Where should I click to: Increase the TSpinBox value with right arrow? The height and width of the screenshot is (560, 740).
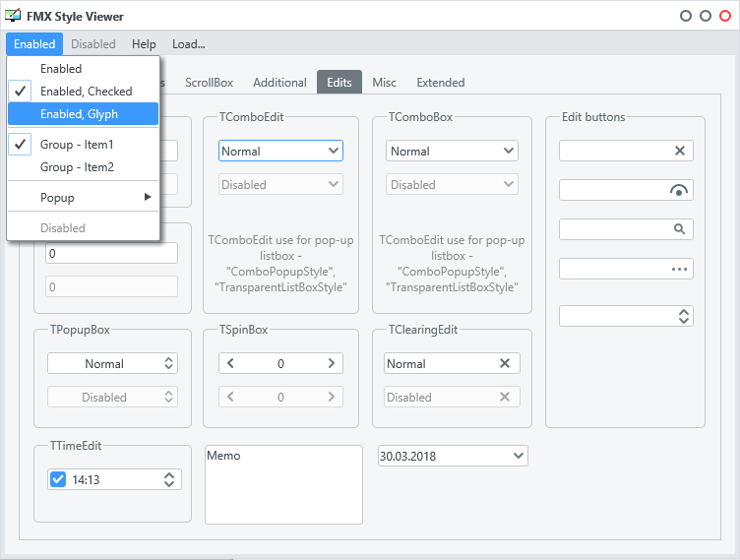332,363
